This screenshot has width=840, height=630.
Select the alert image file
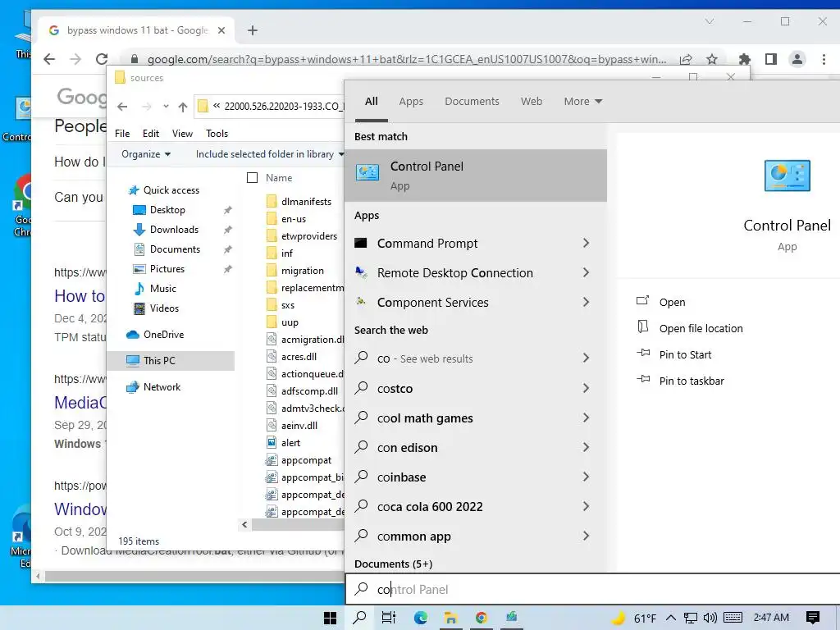(x=290, y=443)
